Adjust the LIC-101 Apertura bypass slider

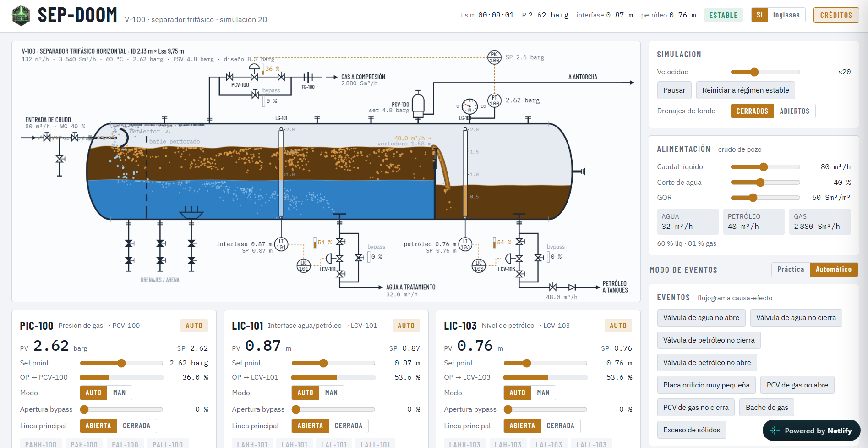coord(333,409)
